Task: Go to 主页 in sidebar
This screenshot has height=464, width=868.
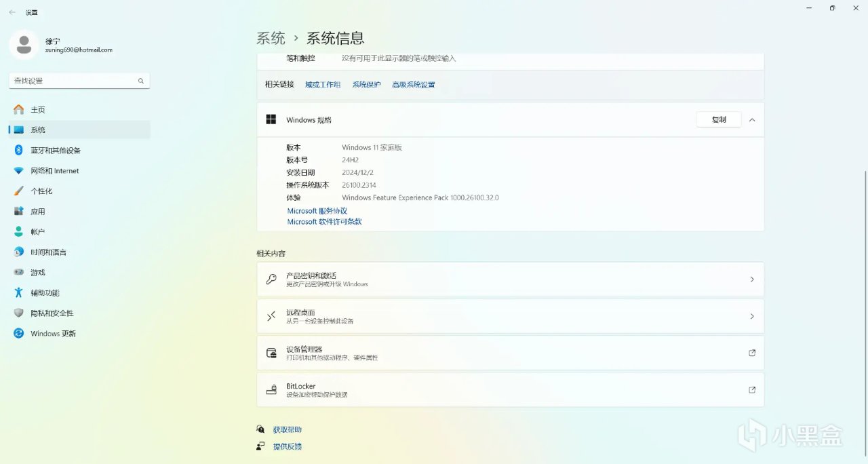Action: (79, 109)
